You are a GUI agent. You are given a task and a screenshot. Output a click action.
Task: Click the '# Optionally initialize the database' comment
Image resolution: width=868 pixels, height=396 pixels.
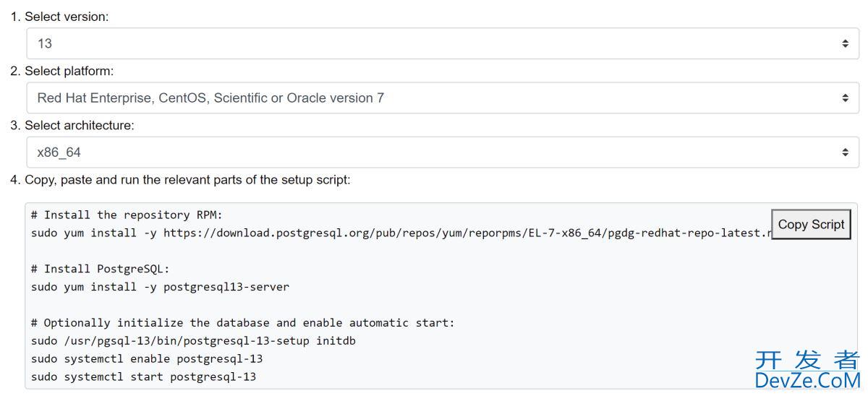point(243,323)
